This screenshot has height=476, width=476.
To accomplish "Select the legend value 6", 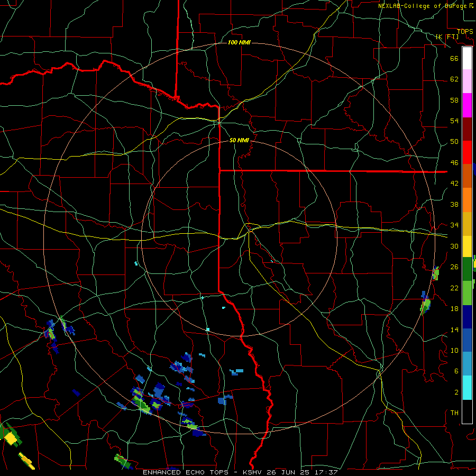I will coord(456,371).
